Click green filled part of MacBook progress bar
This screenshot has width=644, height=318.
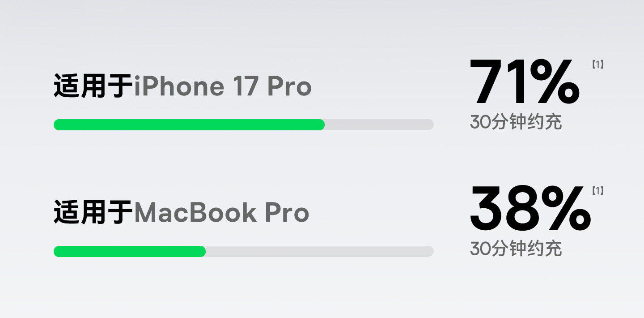[x=129, y=252]
